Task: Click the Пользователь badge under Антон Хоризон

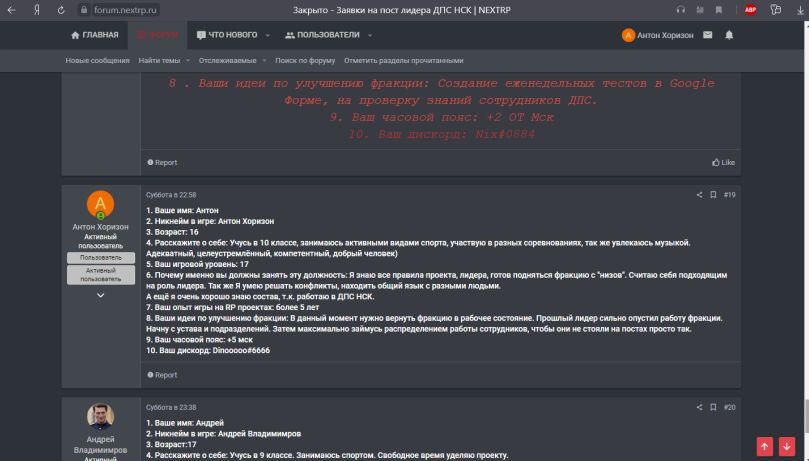Action: pos(101,257)
